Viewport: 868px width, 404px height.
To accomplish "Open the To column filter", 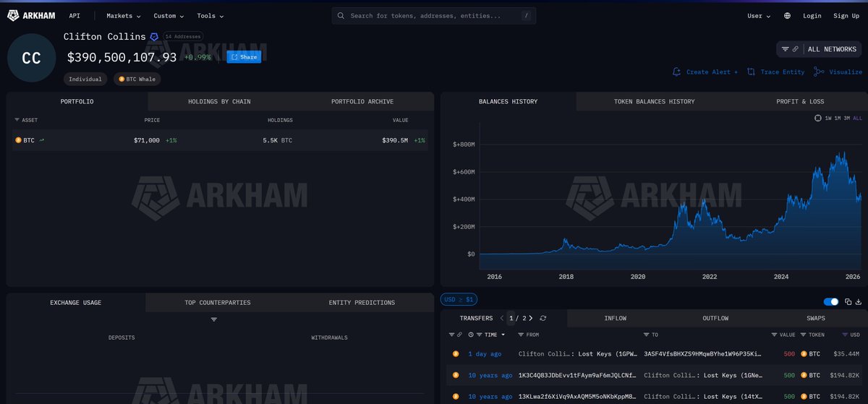I will point(646,335).
